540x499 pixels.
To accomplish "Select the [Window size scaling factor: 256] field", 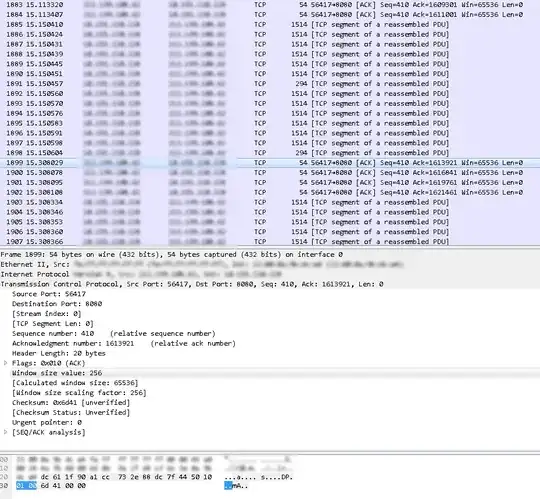I will click(79, 393).
